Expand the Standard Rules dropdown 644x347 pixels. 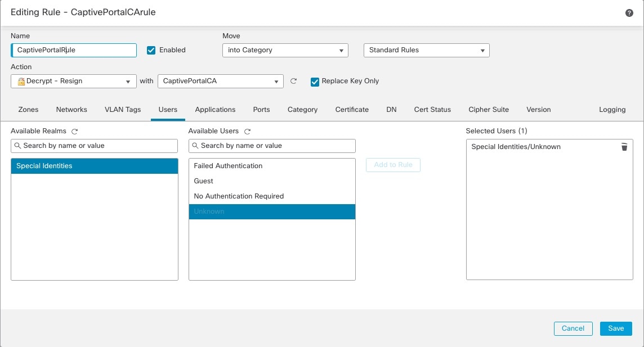pyautogui.click(x=427, y=50)
